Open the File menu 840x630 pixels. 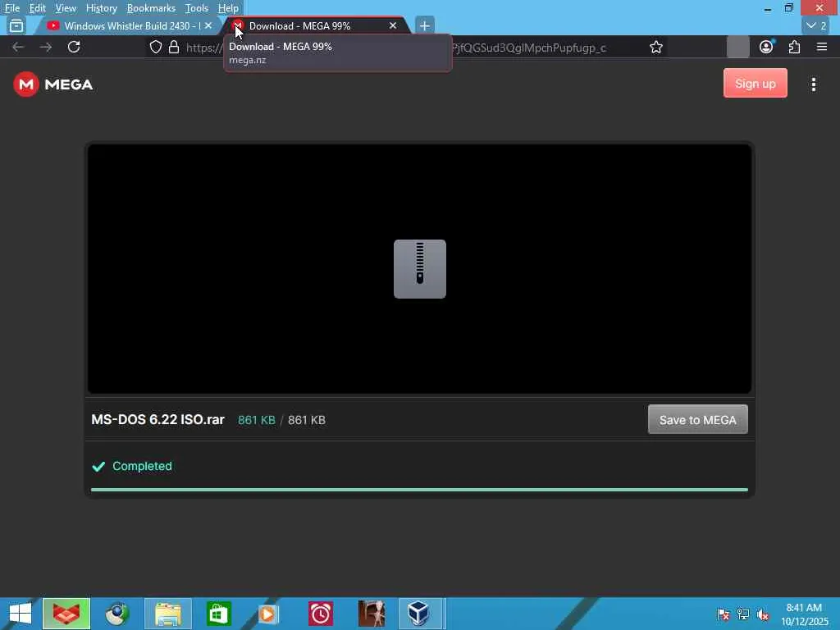tap(11, 8)
